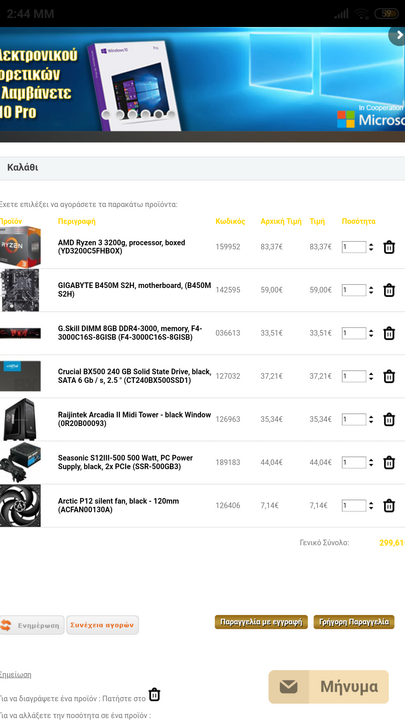Click product code 189183
Image resolution: width=405 pixels, height=720 pixels.
coord(228,463)
